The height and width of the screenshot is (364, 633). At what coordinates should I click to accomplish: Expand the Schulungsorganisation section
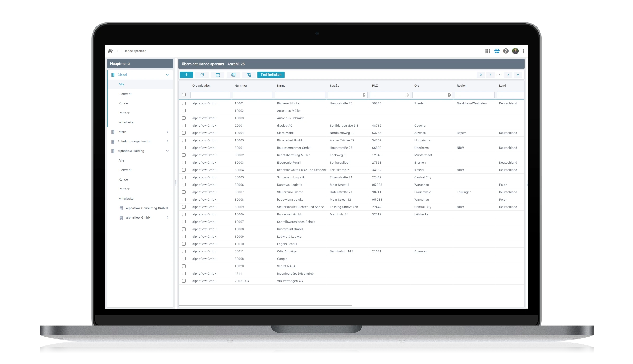(167, 141)
